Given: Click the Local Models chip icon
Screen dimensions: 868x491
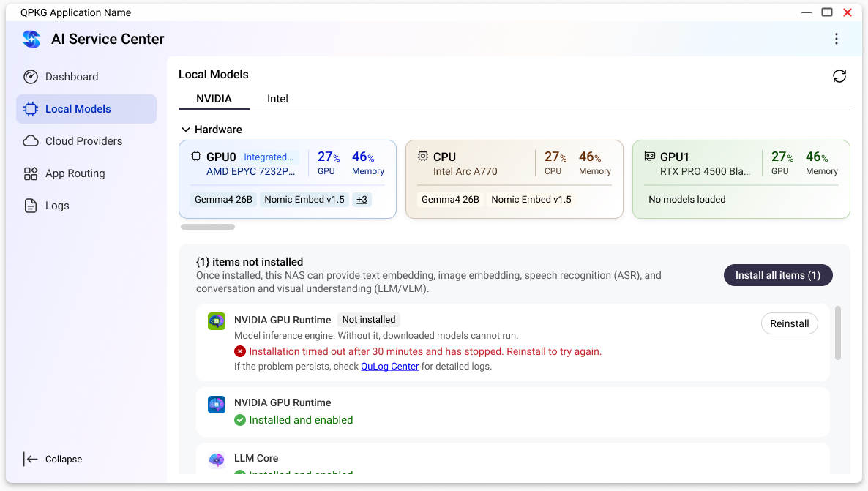Looking at the screenshot, I should (31, 109).
